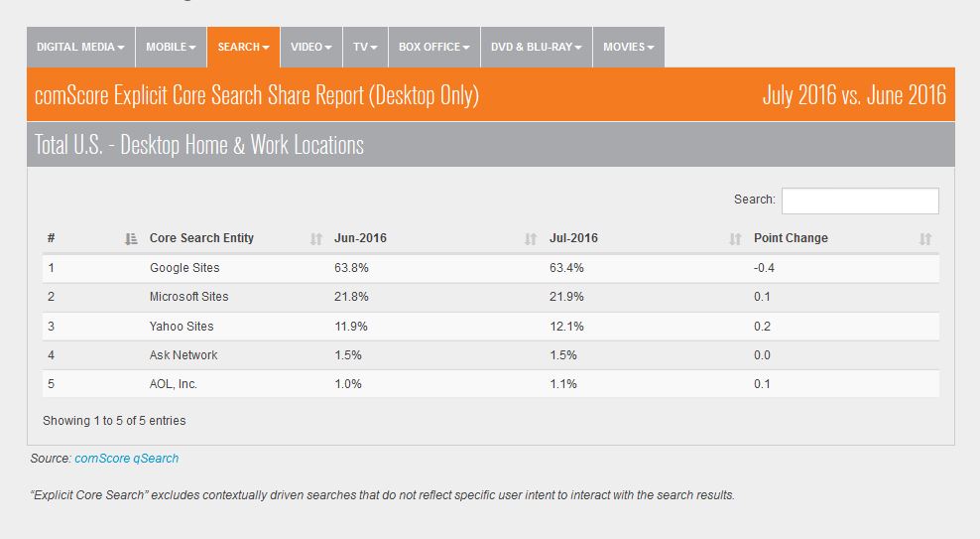Expand the TV dropdown tab
The width and height of the screenshot is (980, 539).
[366, 47]
